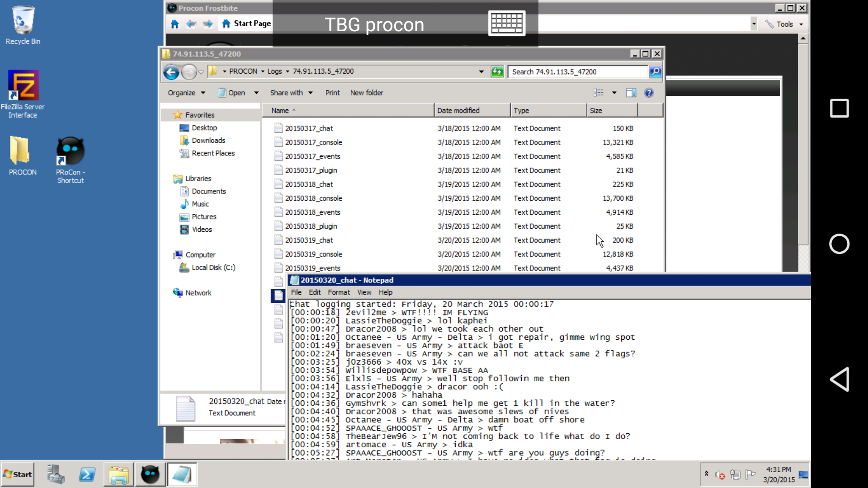This screenshot has width=868, height=488.
Task: Click the Action Center flag icon
Action: [750, 474]
